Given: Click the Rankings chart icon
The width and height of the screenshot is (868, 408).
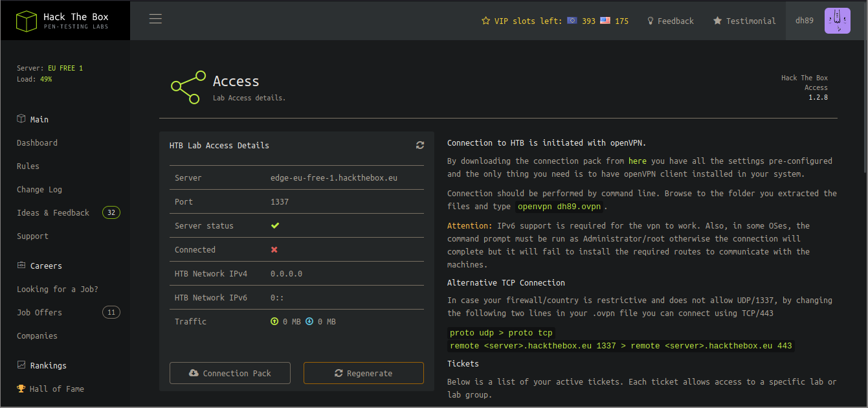Looking at the screenshot, I should point(21,365).
